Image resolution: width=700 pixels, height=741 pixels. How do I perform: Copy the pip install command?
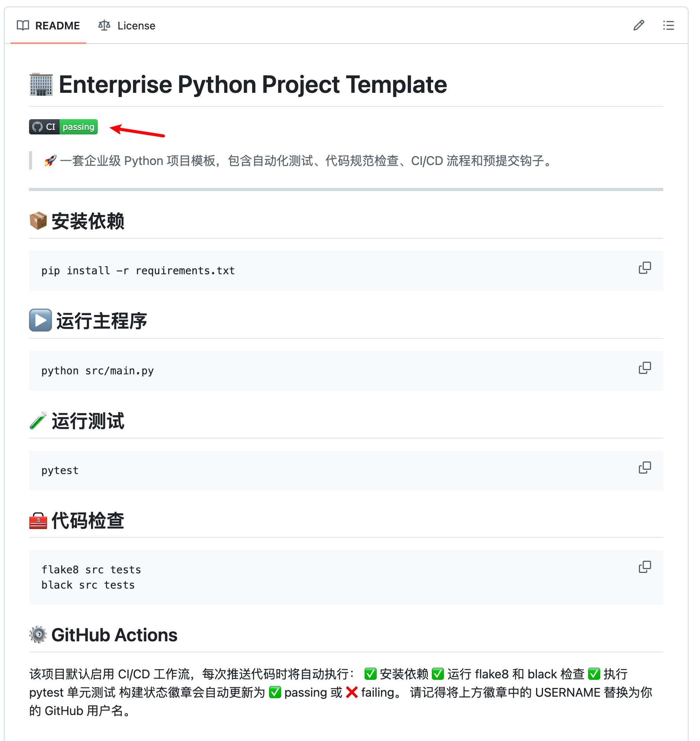(645, 268)
